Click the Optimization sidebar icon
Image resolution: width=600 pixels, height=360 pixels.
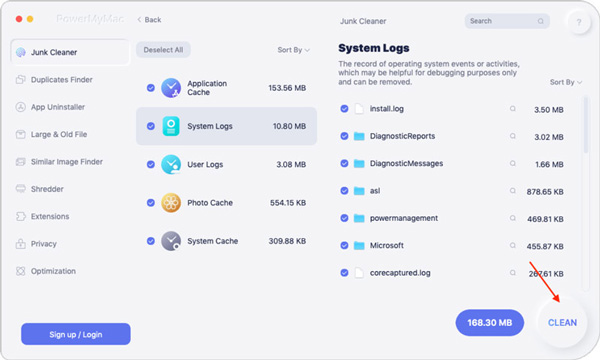(20, 271)
